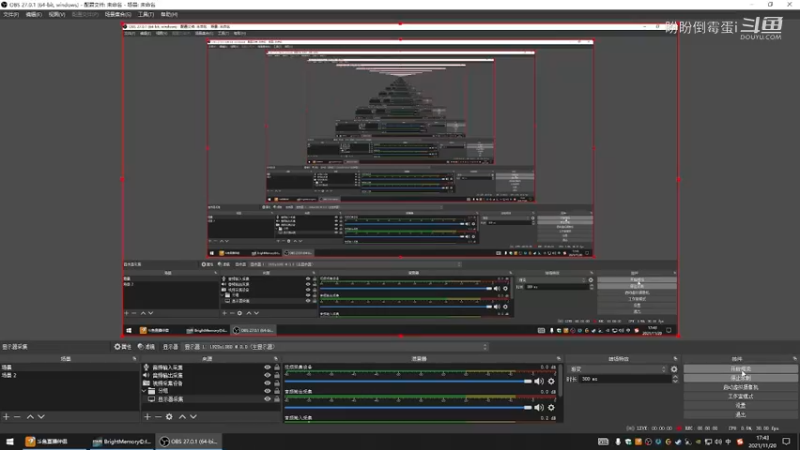Adjust the 音频输出采集 volume slider
Image resolution: width=800 pixels, height=450 pixels.
click(408, 407)
